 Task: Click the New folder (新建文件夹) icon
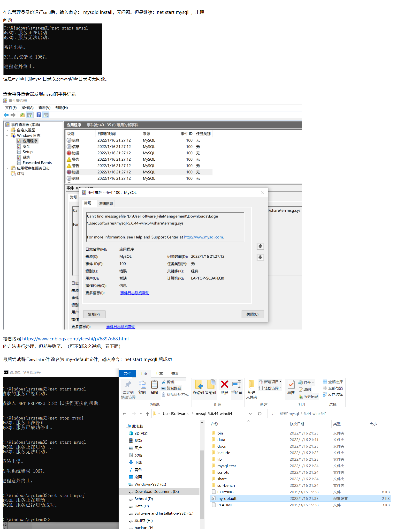coord(252,384)
